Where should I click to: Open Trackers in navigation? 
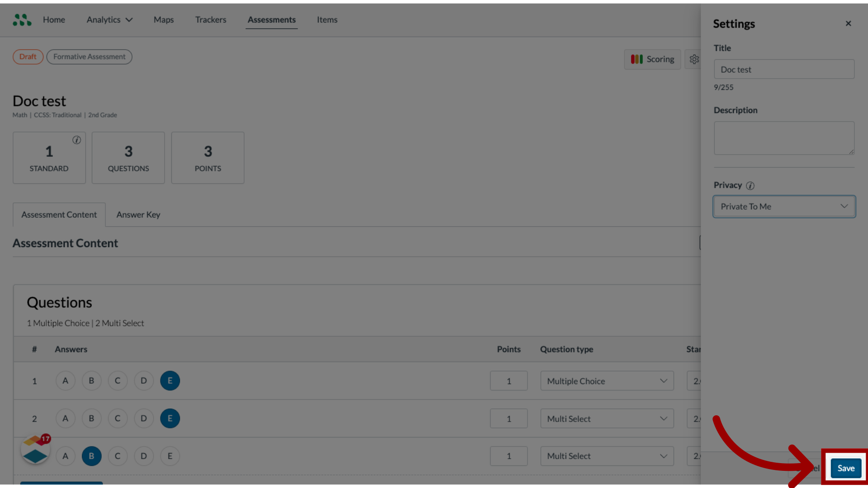211,20
